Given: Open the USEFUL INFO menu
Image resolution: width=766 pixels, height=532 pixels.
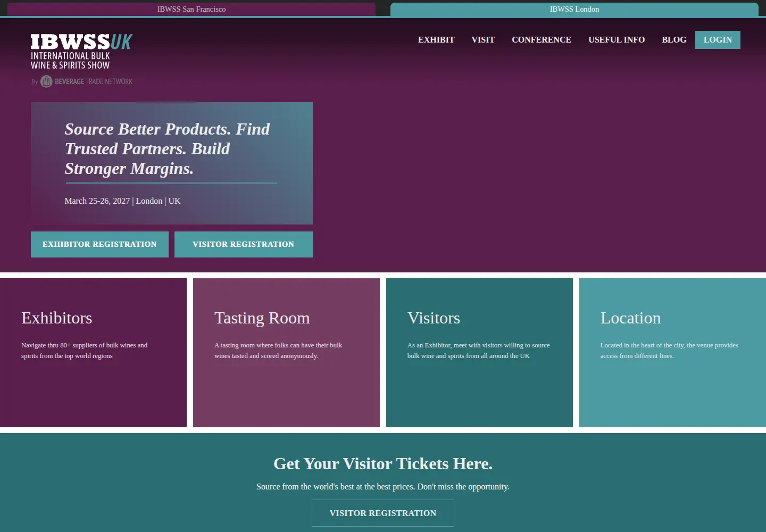Looking at the screenshot, I should pos(617,40).
